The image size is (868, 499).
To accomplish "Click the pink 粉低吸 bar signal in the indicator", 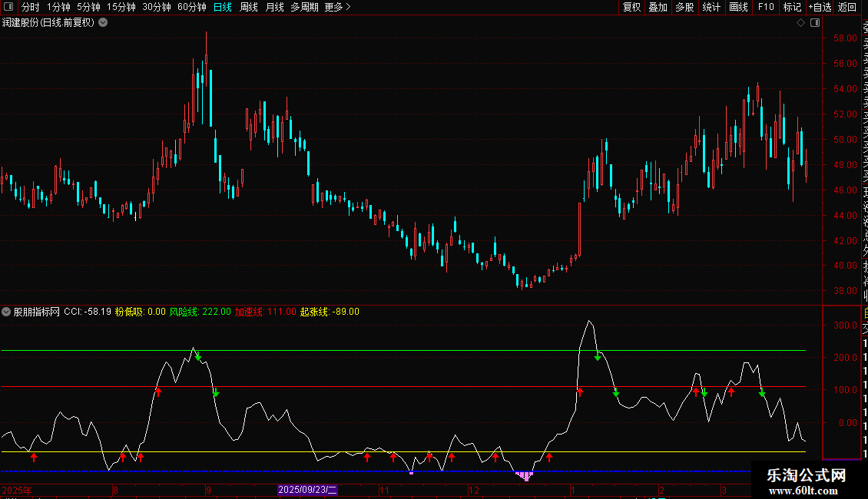I will pyautogui.click(x=525, y=476).
